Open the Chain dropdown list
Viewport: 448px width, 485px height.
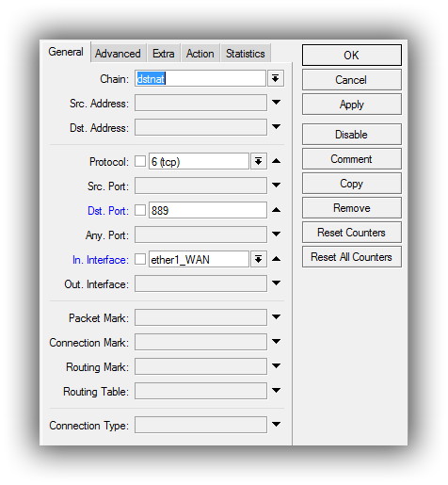click(x=276, y=78)
